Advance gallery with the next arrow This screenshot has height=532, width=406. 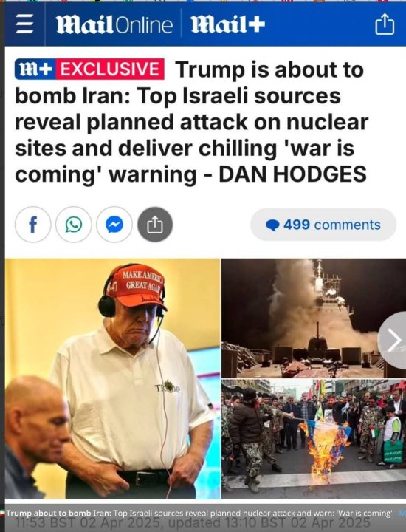click(393, 341)
